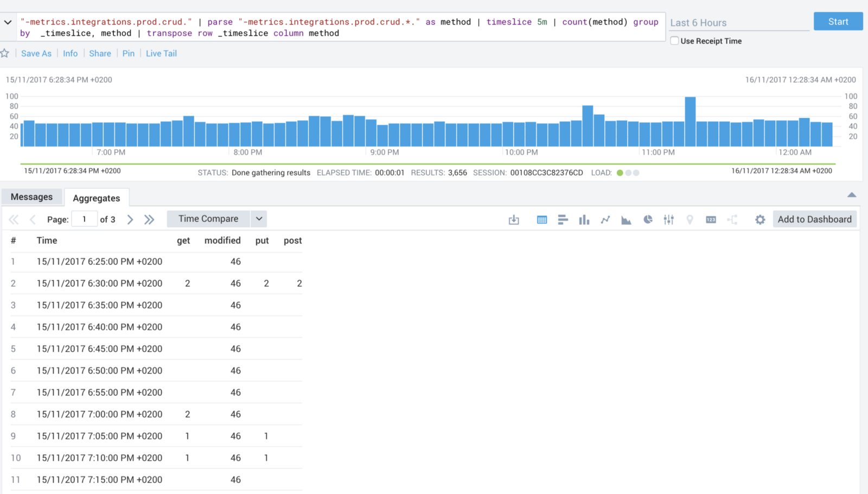Select the pie chart view icon
Screen dimensions: 868x494
pyautogui.click(x=648, y=220)
